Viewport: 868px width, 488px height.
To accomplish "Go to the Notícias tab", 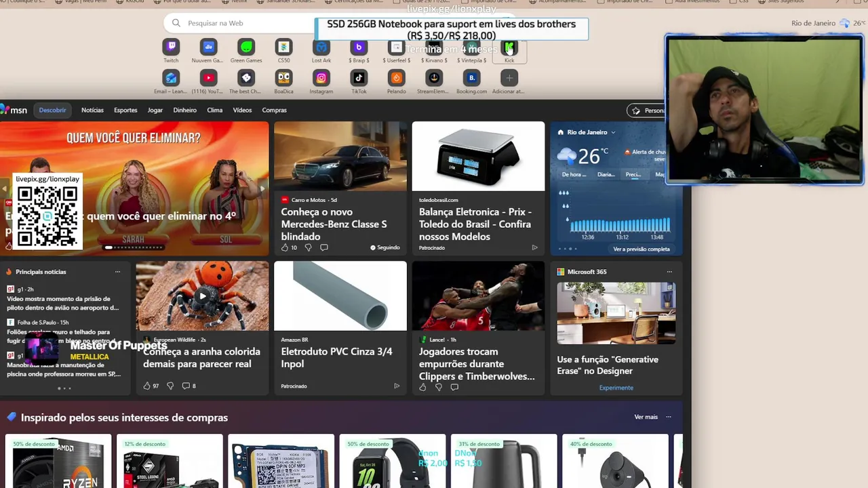I will [x=92, y=110].
